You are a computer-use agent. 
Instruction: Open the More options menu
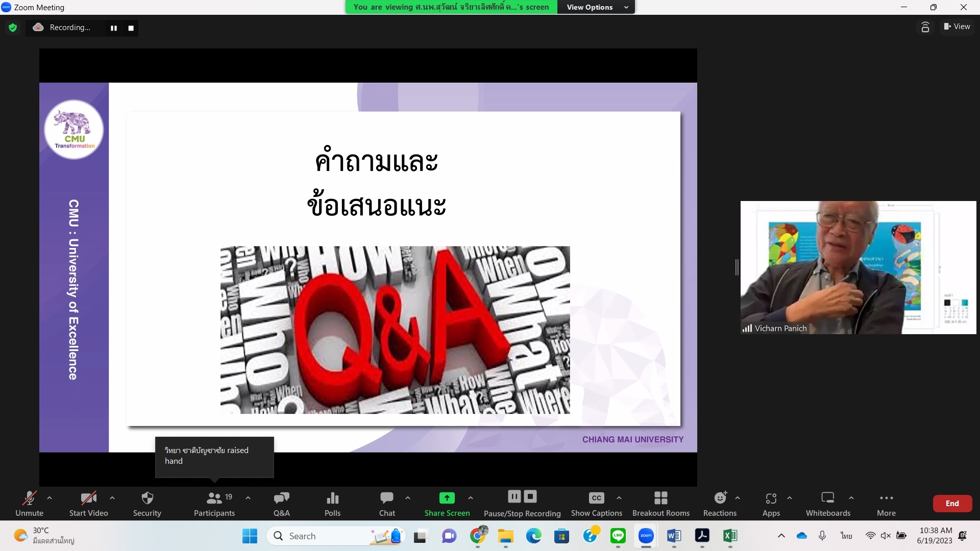(887, 504)
